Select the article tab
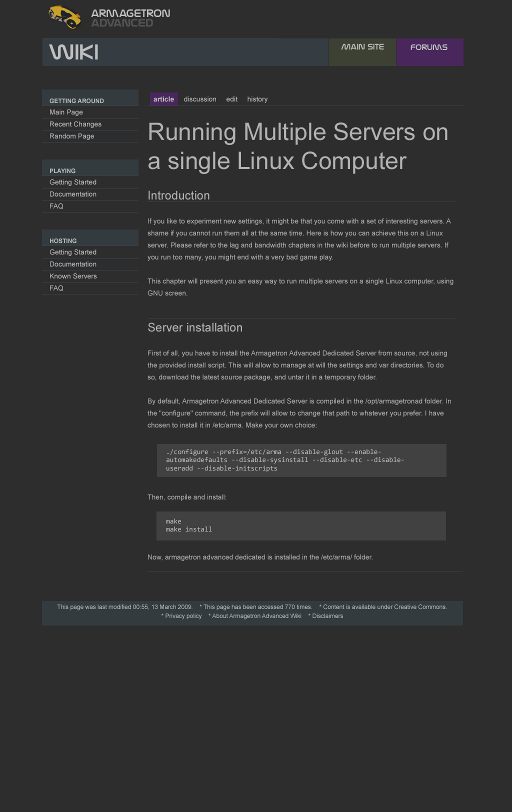Image resolution: width=512 pixels, height=812 pixels. [x=163, y=99]
